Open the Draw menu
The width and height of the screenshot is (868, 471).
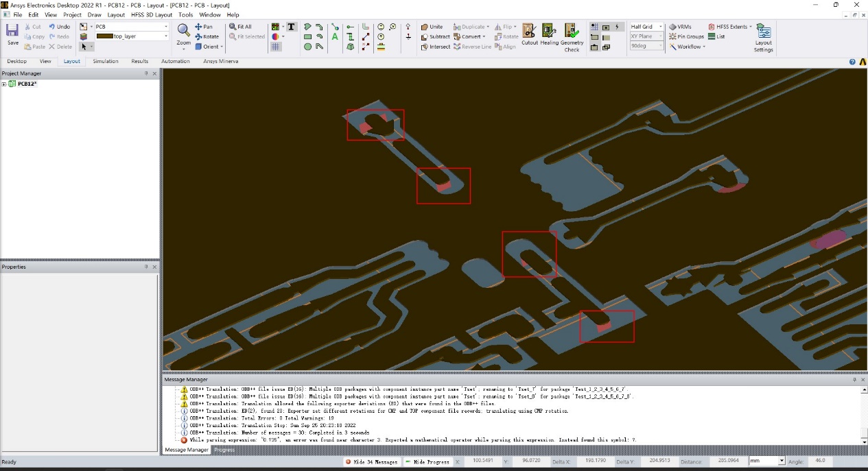94,14
